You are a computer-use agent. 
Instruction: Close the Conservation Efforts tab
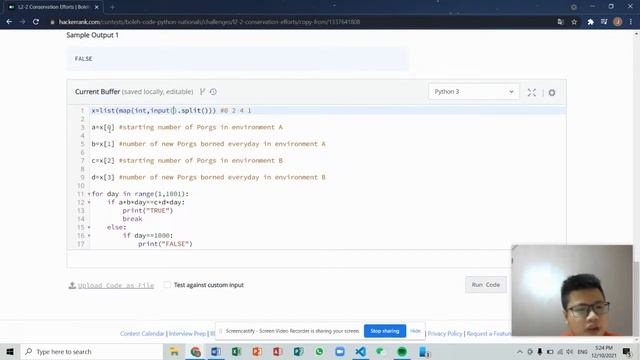click(x=97, y=7)
